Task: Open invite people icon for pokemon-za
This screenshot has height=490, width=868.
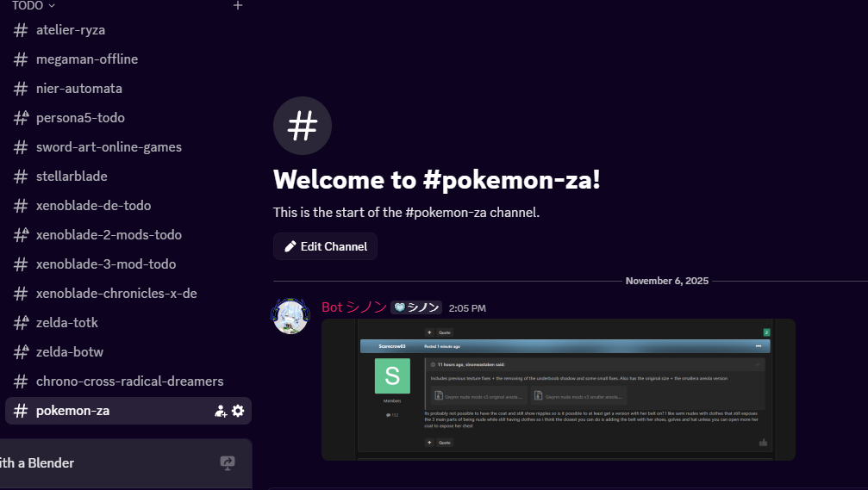Action: pos(221,411)
